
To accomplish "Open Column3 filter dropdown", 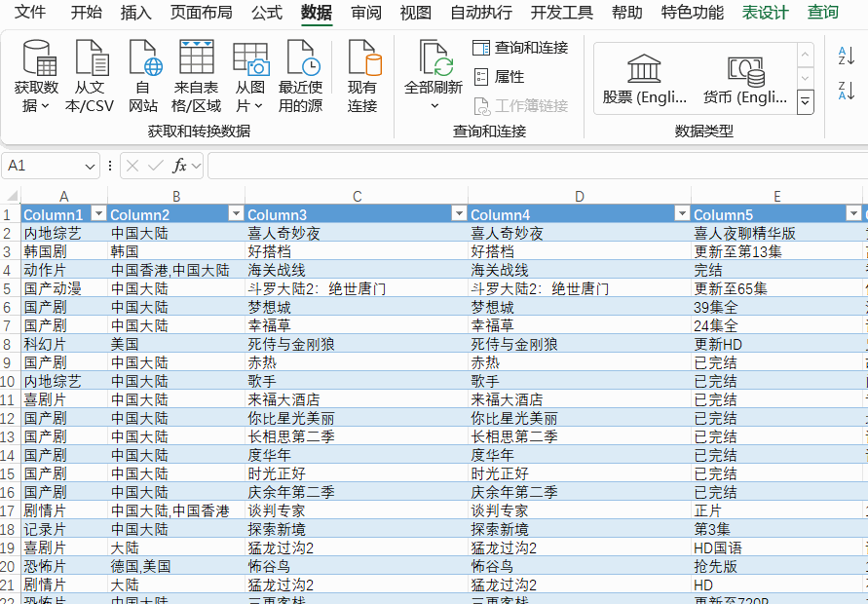I will tap(459, 214).
